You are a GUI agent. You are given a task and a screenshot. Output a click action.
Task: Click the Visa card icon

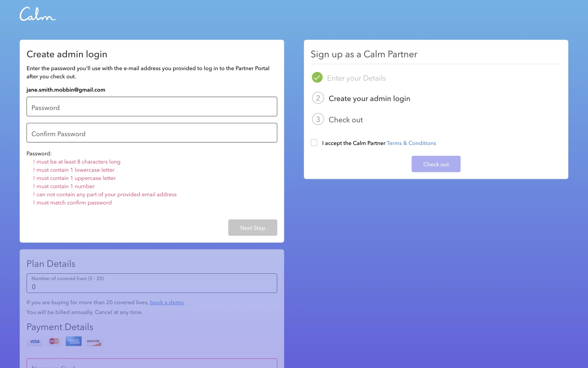coord(35,341)
